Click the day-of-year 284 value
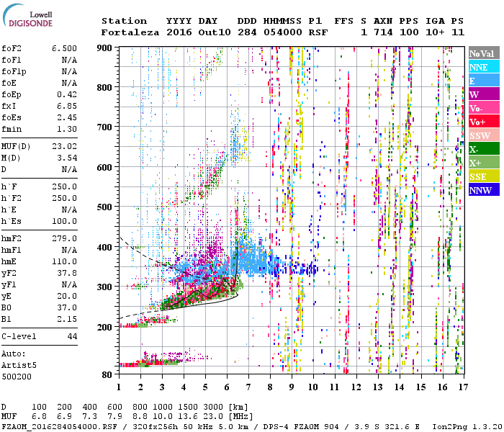The height and width of the screenshot is (432, 504). click(x=247, y=32)
